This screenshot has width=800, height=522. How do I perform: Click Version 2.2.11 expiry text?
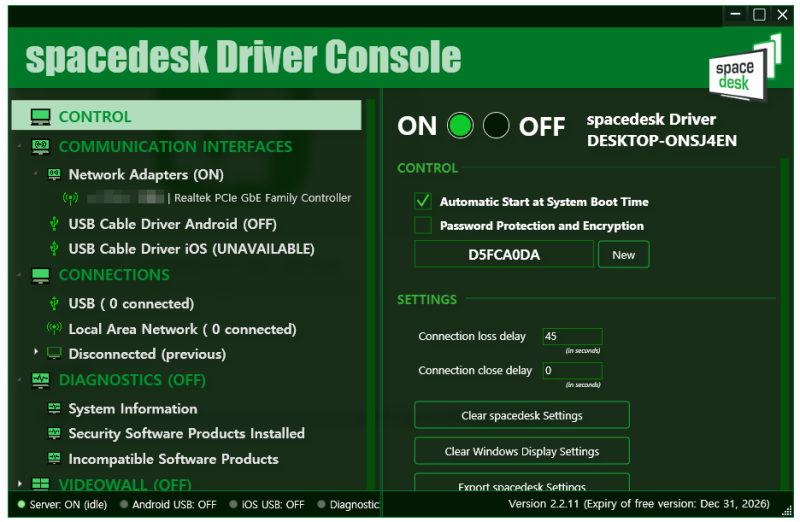coord(639,504)
